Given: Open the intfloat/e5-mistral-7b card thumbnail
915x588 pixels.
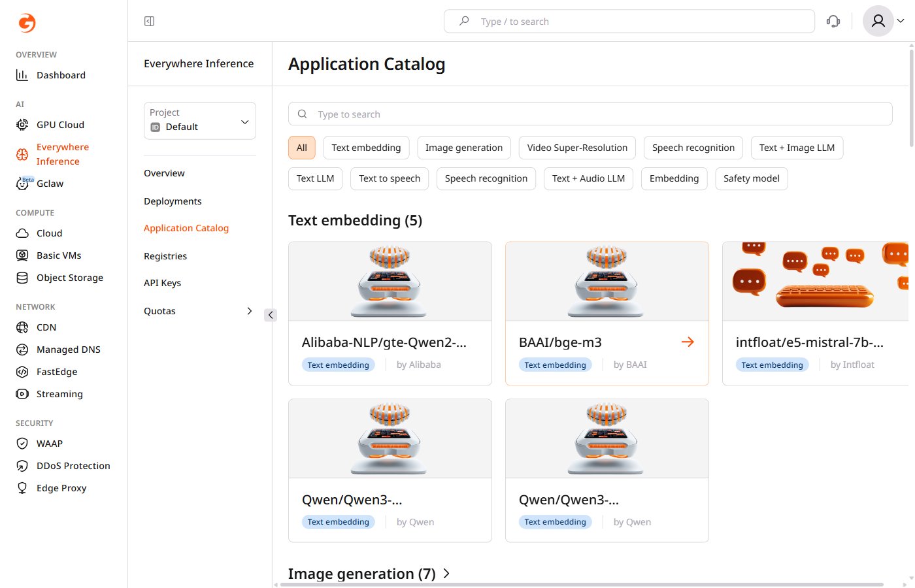Looking at the screenshot, I should pos(815,281).
